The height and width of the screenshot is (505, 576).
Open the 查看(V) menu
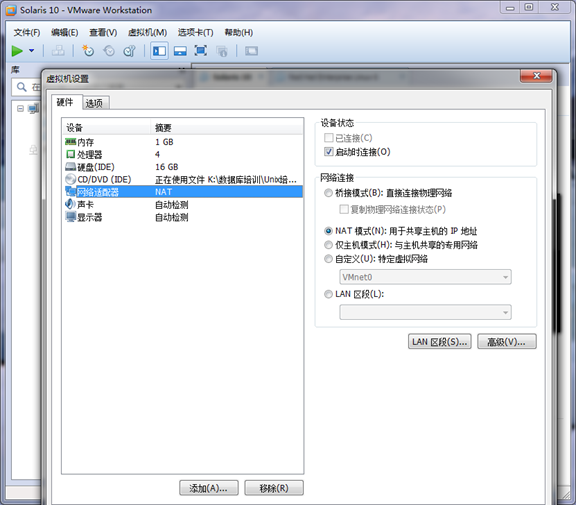coord(103,33)
